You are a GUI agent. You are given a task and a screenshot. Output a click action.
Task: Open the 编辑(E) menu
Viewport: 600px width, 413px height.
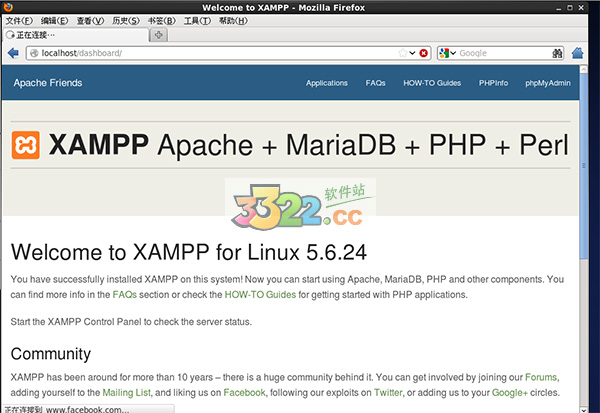54,21
